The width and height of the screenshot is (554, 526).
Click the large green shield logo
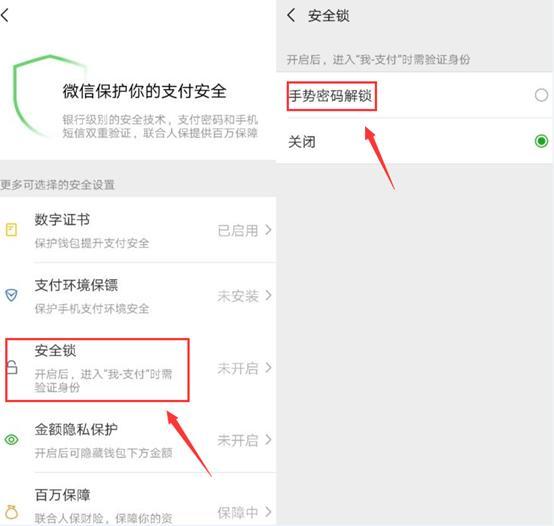49,95
